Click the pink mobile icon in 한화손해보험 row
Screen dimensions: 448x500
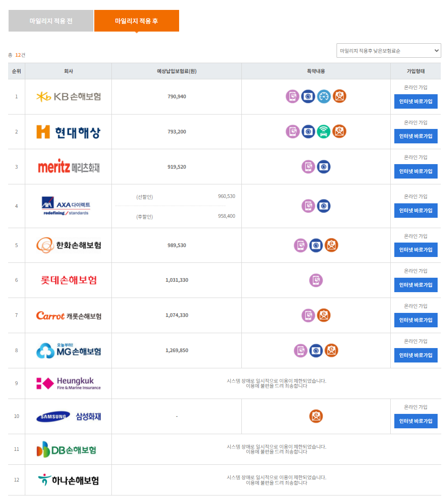pyautogui.click(x=300, y=245)
